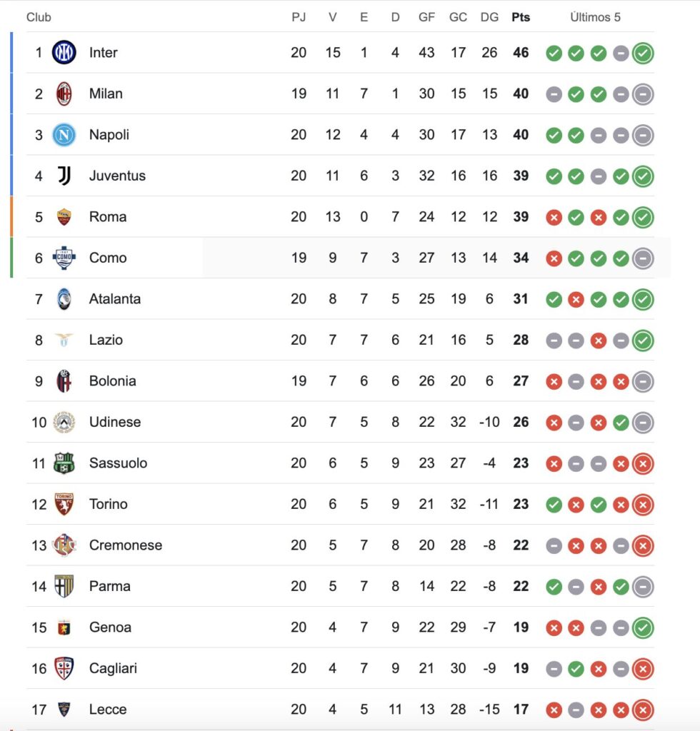Image resolution: width=700 pixels, height=731 pixels.
Task: Click the Genoa club crest icon
Action: (64, 627)
